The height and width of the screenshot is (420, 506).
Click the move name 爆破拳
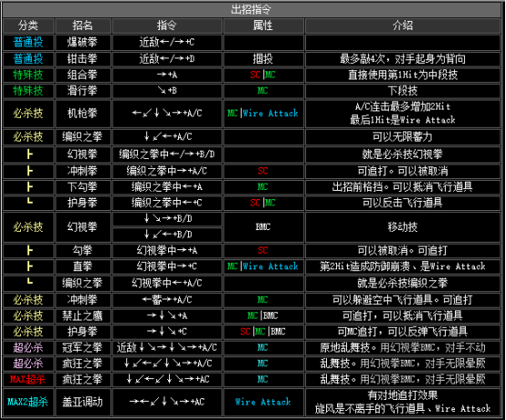pyautogui.click(x=82, y=42)
